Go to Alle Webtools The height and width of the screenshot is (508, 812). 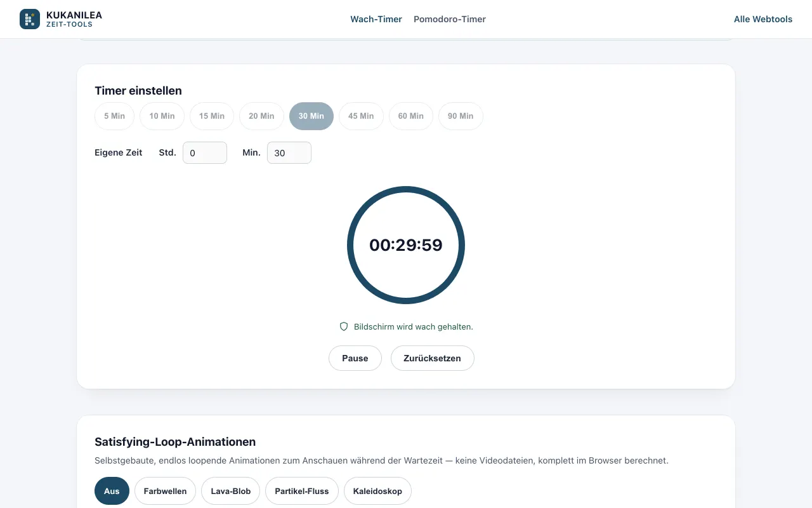[763, 19]
